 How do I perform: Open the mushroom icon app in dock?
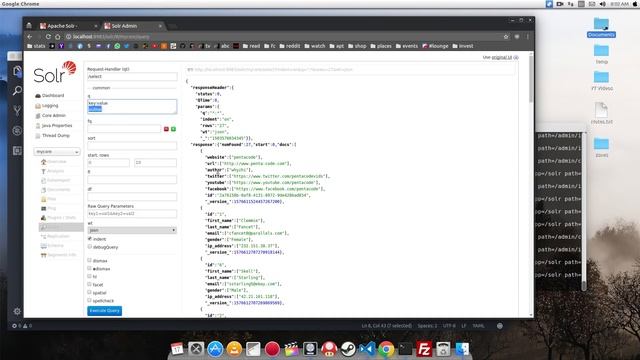(329, 349)
